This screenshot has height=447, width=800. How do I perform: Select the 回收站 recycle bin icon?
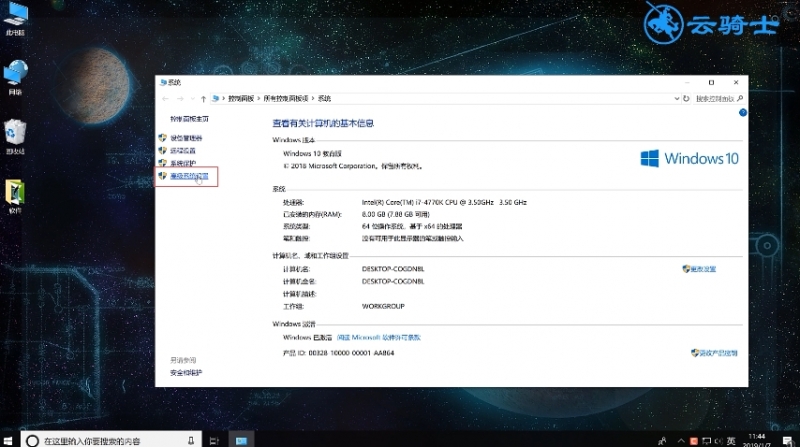pos(15,136)
